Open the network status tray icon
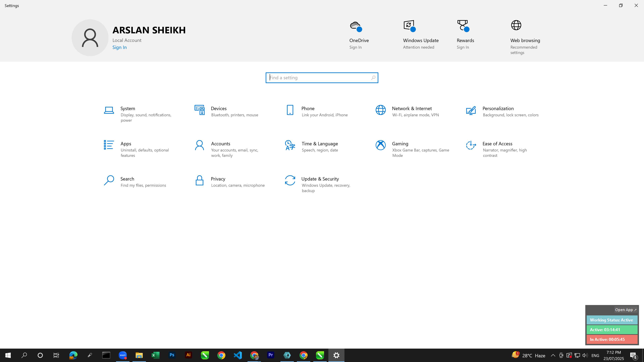This screenshot has width=644, height=362. pyautogui.click(x=577, y=355)
